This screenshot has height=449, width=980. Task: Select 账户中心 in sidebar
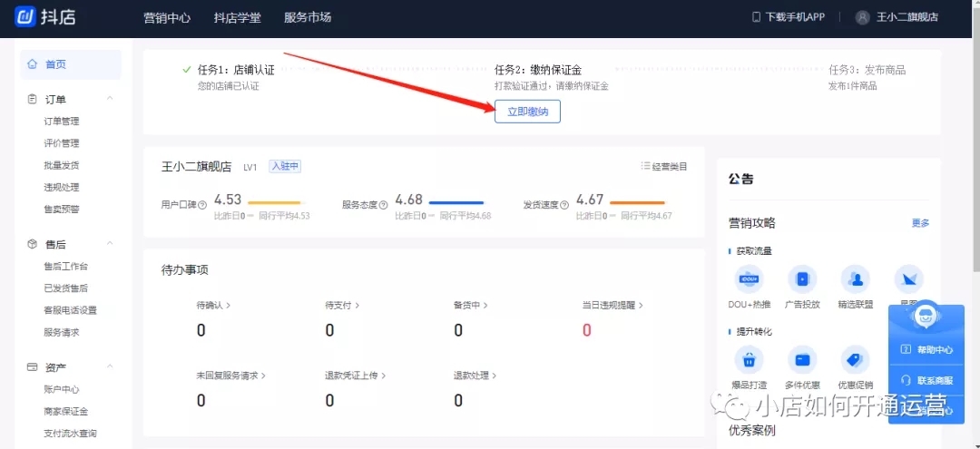point(62,389)
